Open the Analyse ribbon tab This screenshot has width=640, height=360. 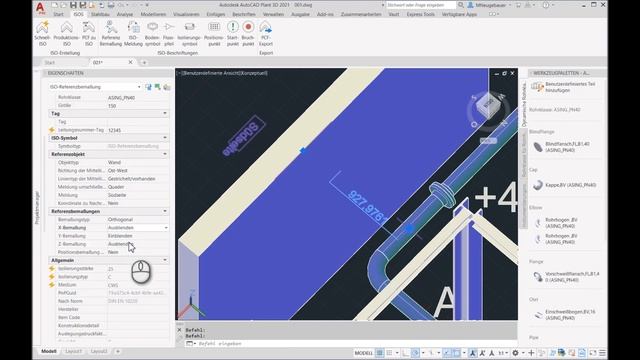(x=125, y=14)
